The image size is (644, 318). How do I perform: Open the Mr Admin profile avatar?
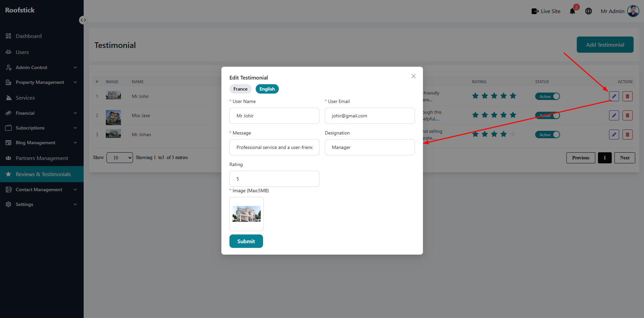tap(633, 11)
